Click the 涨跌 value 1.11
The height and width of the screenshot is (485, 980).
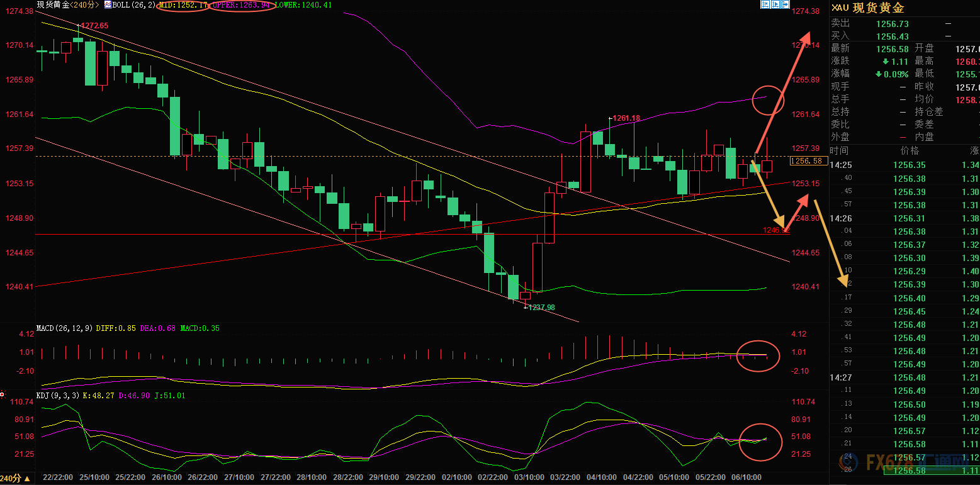point(899,62)
